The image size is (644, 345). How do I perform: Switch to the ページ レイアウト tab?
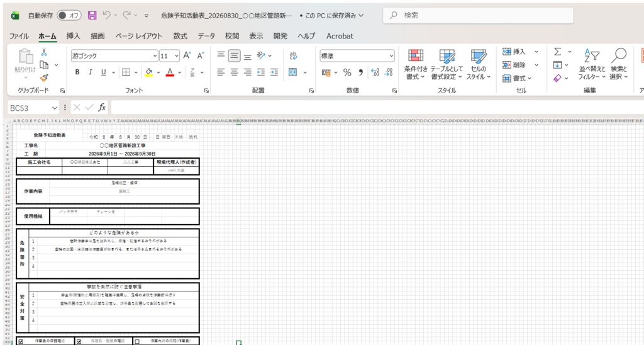point(139,36)
